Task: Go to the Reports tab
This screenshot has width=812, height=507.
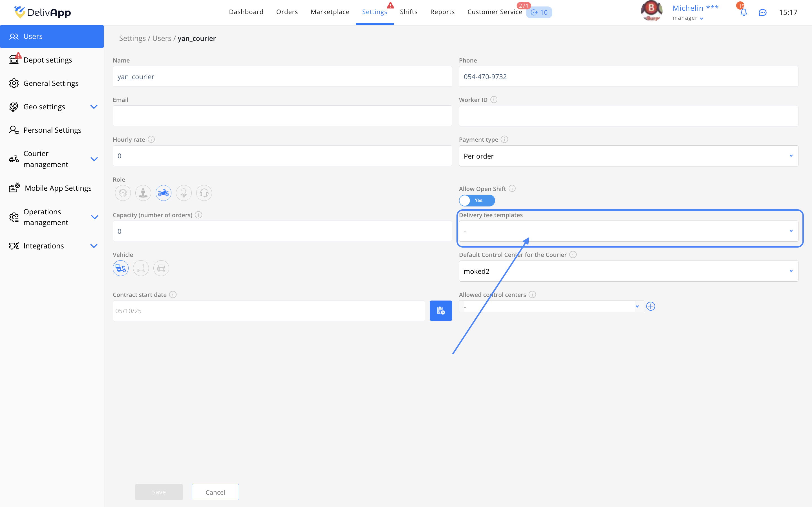Action: coord(442,12)
